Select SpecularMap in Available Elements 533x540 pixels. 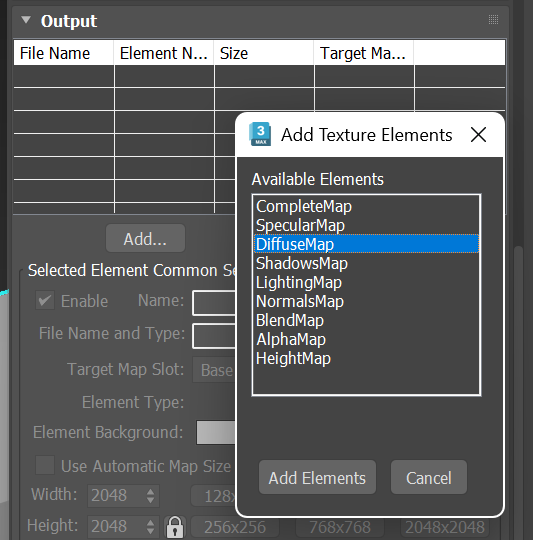(366, 225)
